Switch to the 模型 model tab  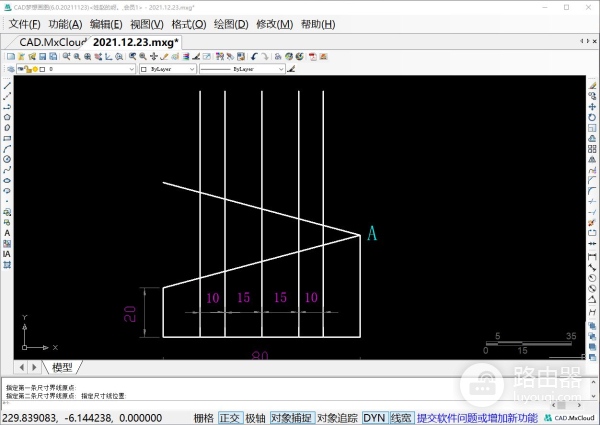63,367
